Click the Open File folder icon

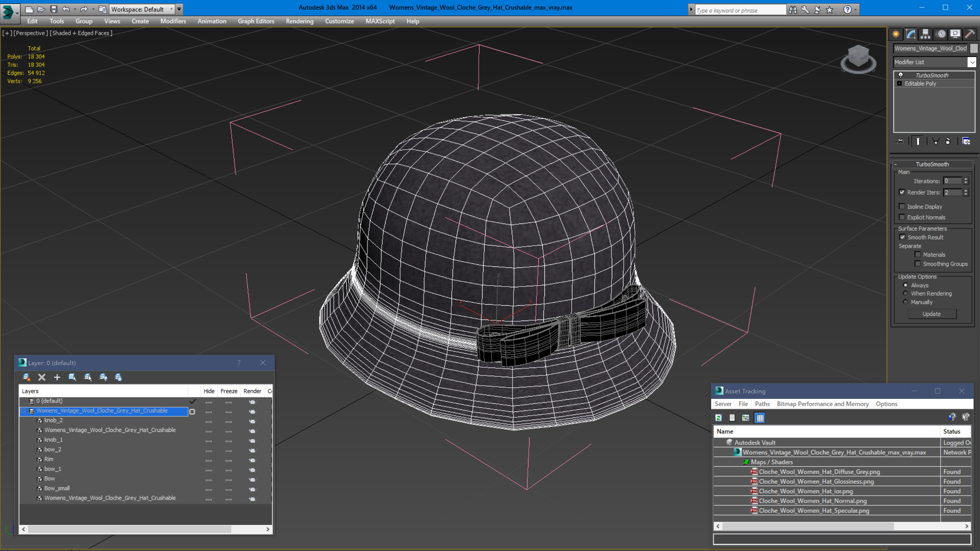[41, 9]
